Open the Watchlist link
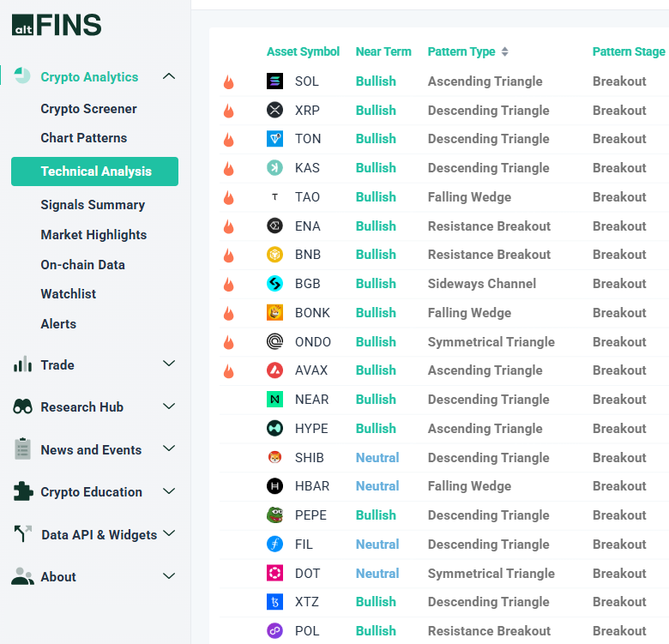Viewport: 669px width, 644px height. [x=69, y=294]
